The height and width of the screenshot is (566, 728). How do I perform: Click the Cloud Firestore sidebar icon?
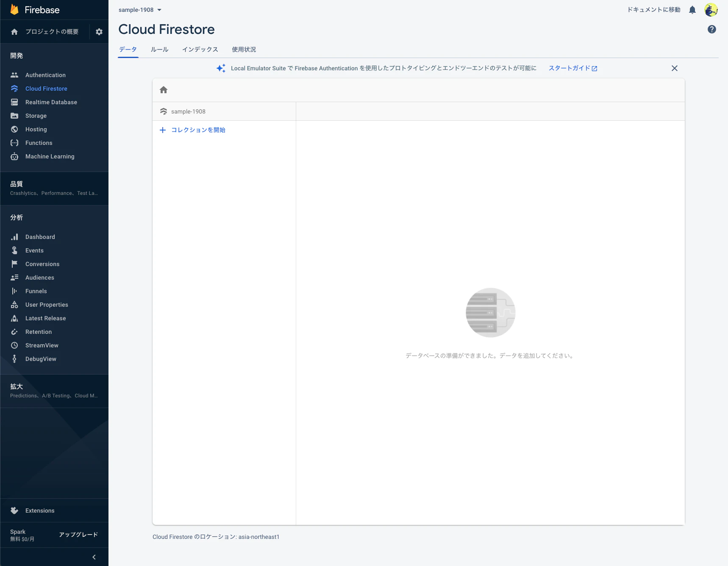click(x=14, y=89)
